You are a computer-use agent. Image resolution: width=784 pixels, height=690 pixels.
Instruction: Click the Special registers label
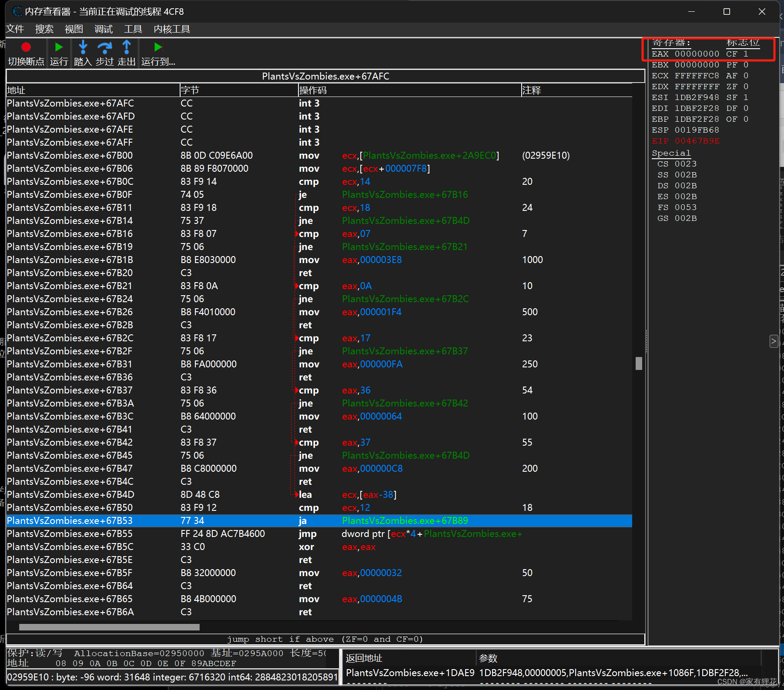coord(671,153)
